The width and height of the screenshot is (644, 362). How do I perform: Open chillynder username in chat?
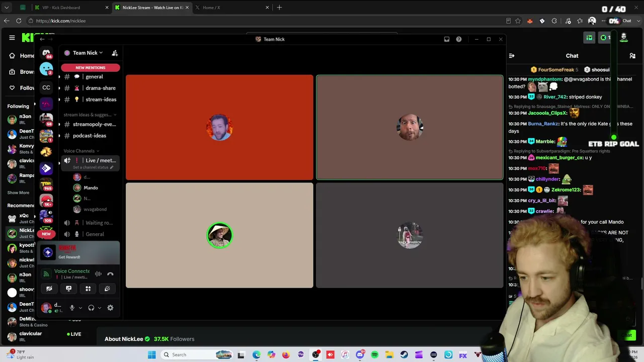pos(548,179)
